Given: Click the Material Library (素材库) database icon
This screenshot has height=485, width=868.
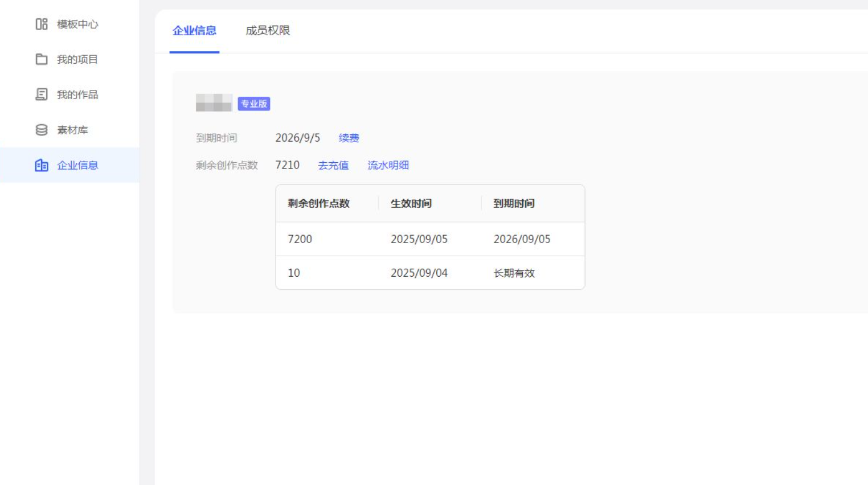Looking at the screenshot, I should point(42,130).
